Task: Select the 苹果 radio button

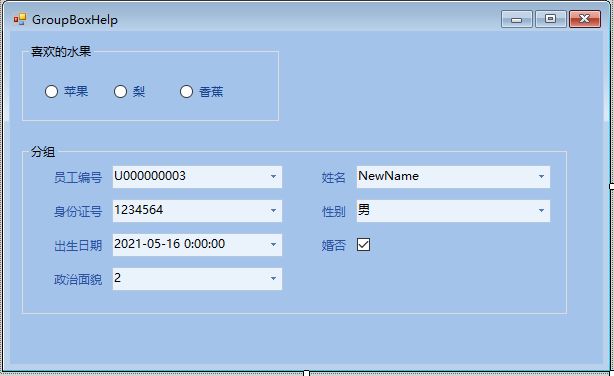Action: tap(51, 92)
